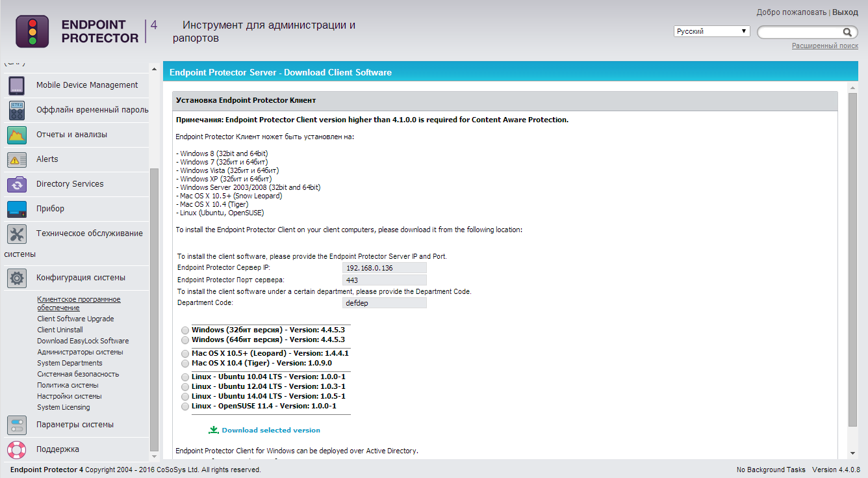Image resolution: width=868 pixels, height=478 pixels.
Task: Click the sidebar scrollbar up arrow
Action: 154,68
